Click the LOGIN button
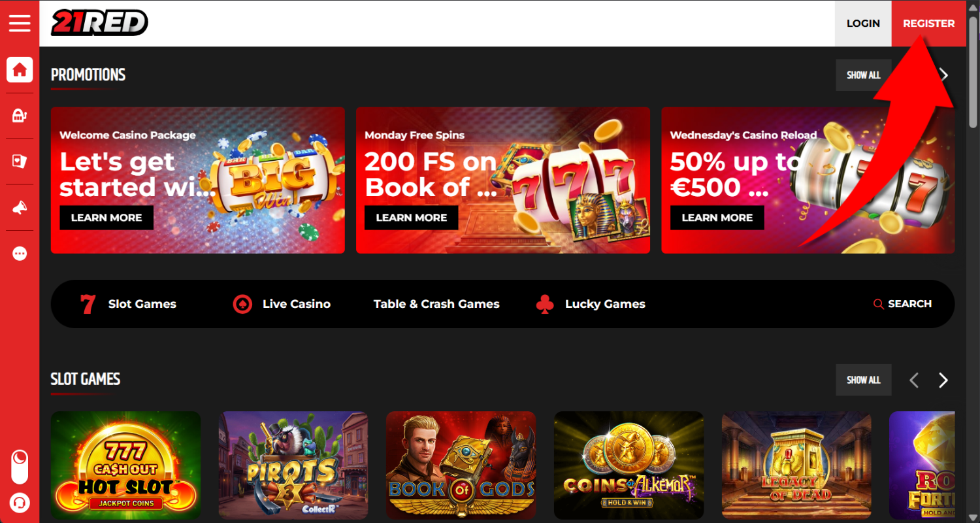 point(863,23)
